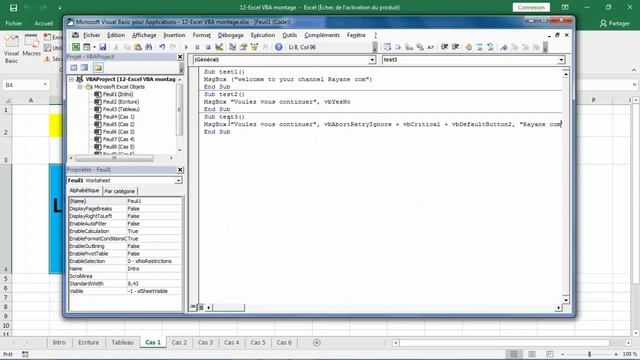Open the Excel Name Box dropdown
640x360 pixels.
45,85
